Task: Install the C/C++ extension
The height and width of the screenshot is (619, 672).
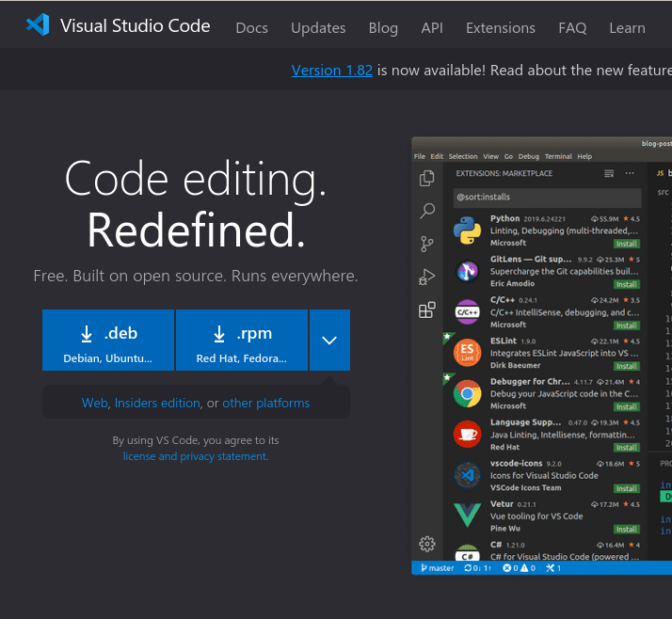Action: (x=627, y=325)
